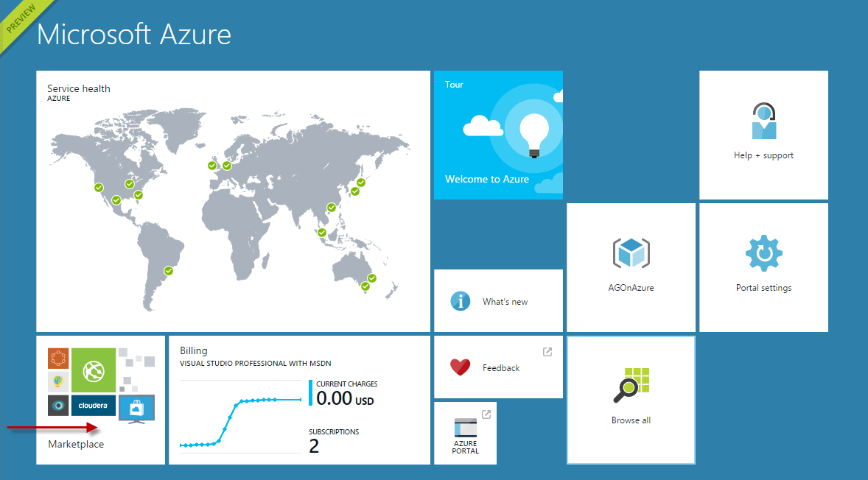This screenshot has height=480, width=868.
Task: Click the Feedback heart icon
Action: pos(460,367)
